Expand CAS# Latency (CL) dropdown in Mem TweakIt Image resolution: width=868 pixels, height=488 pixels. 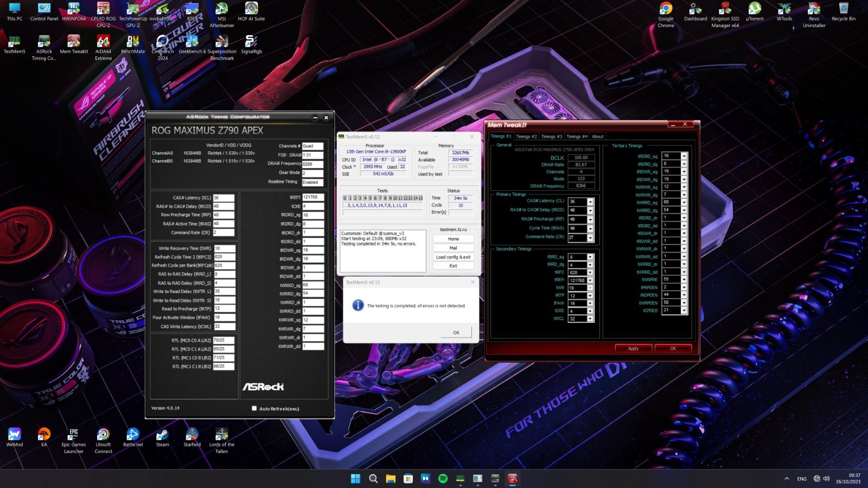point(590,201)
